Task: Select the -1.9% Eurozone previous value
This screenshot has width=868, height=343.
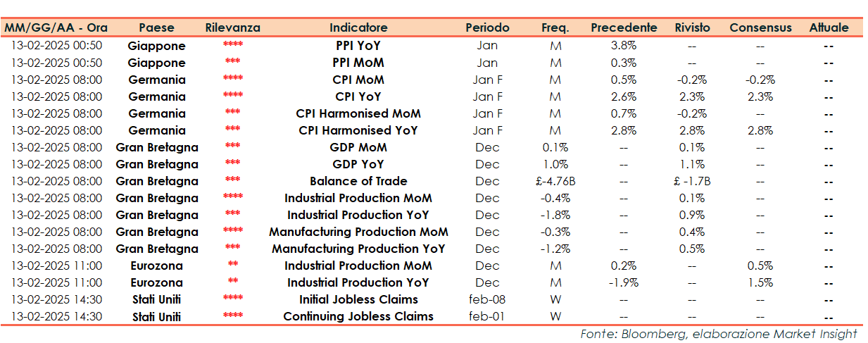Action: click(624, 282)
